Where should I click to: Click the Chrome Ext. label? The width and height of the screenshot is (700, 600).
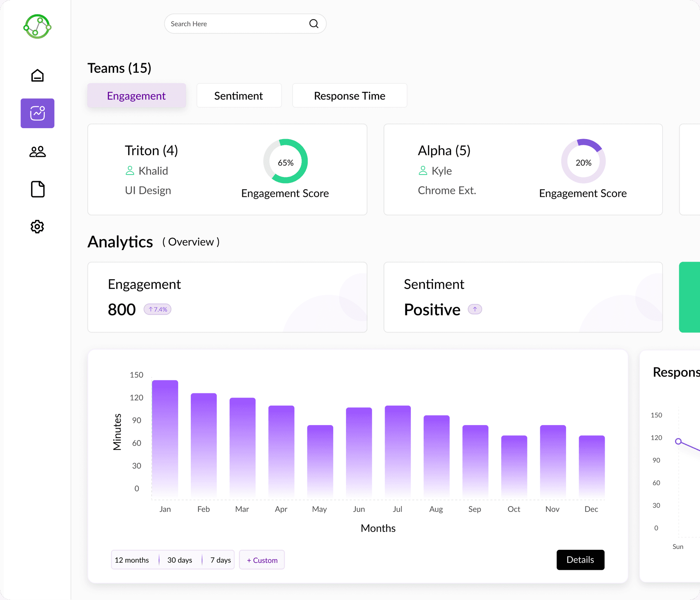point(447,190)
